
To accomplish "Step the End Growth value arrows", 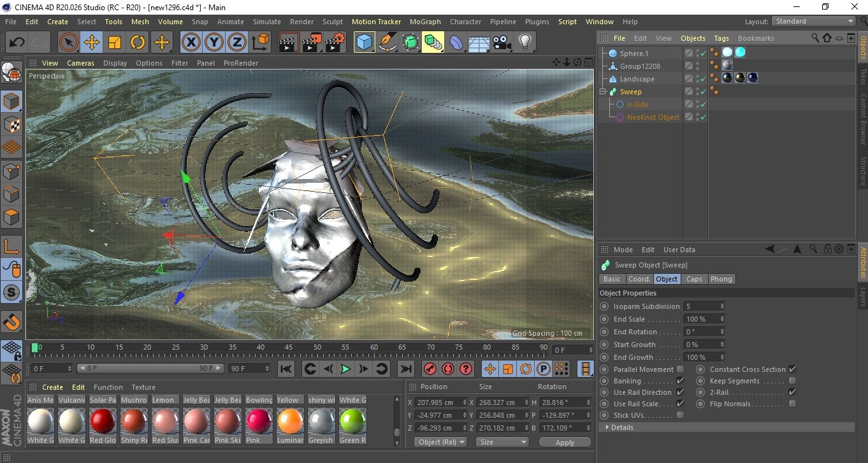I will [x=722, y=357].
